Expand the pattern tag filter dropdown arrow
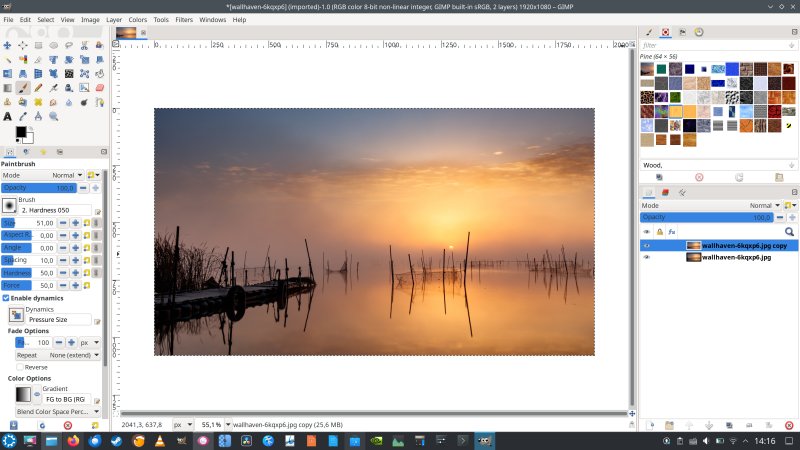Image resolution: width=800 pixels, height=450 pixels. click(791, 45)
